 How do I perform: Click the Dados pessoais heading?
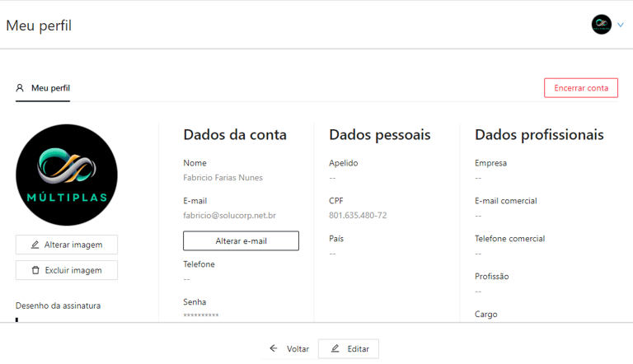pos(379,135)
